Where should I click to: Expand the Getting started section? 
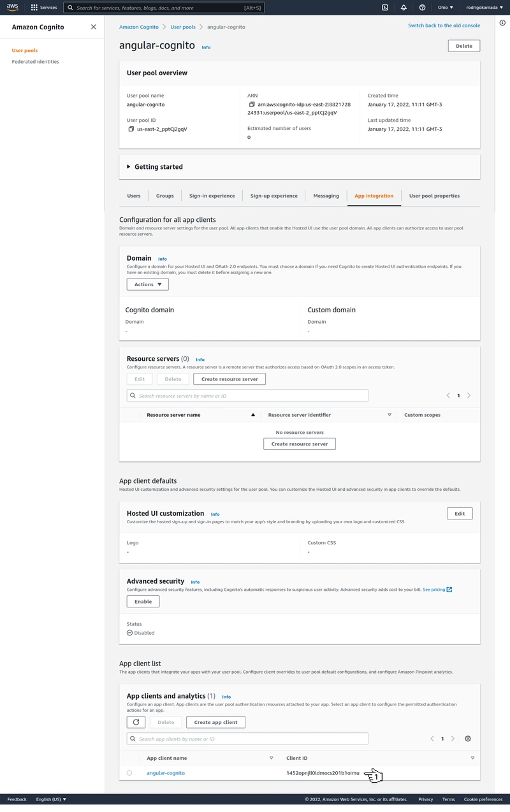pos(154,167)
